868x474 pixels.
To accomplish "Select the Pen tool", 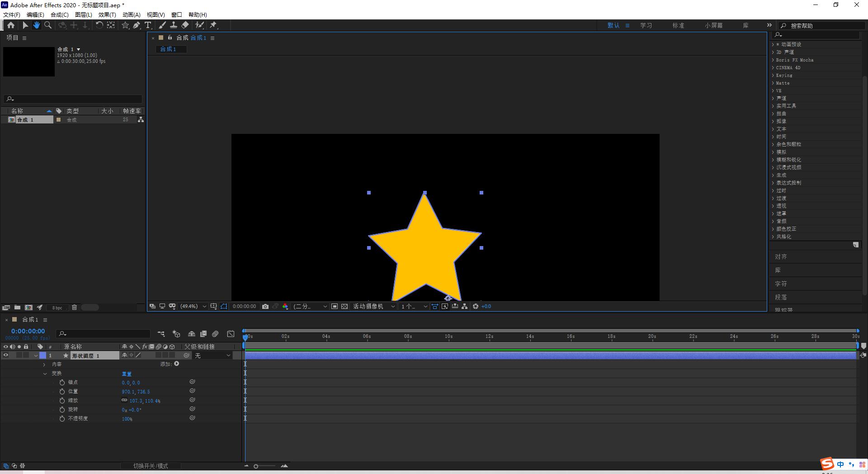I will click(x=137, y=25).
